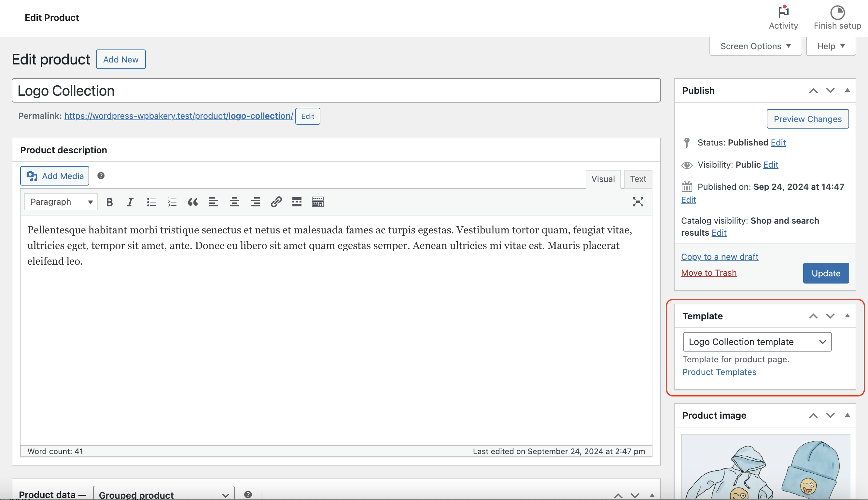Switch to the Text editor tab
868x500 pixels.
click(637, 179)
